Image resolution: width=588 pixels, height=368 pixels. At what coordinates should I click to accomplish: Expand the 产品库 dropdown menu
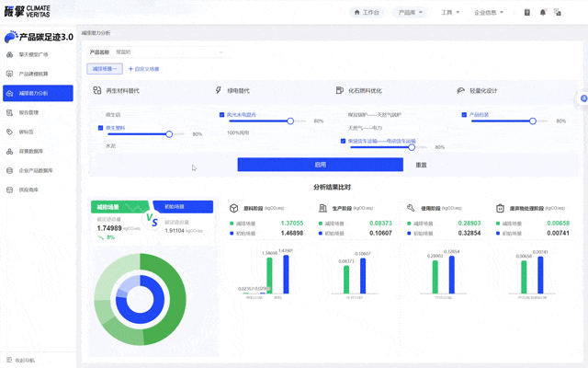click(410, 13)
